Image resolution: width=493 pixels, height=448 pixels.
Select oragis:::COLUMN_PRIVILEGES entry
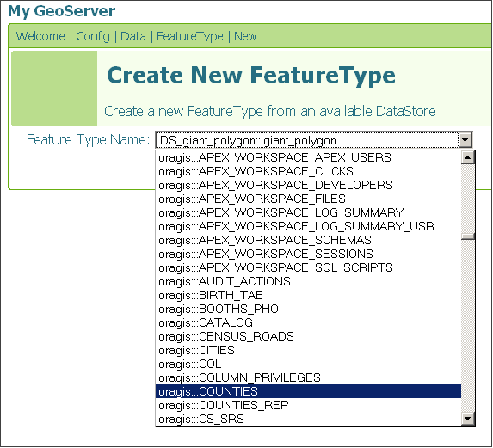click(x=308, y=377)
